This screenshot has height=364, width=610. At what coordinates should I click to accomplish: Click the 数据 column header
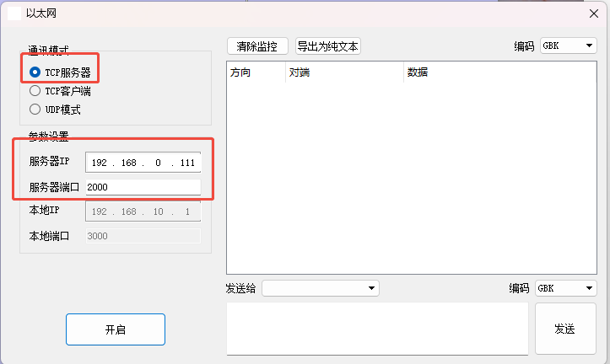tap(418, 72)
